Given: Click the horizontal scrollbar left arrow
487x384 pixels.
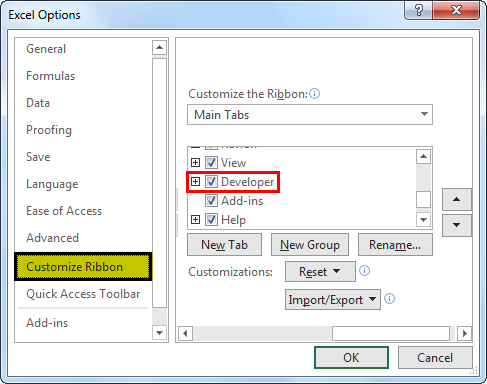Looking at the screenshot, I should (x=185, y=333).
